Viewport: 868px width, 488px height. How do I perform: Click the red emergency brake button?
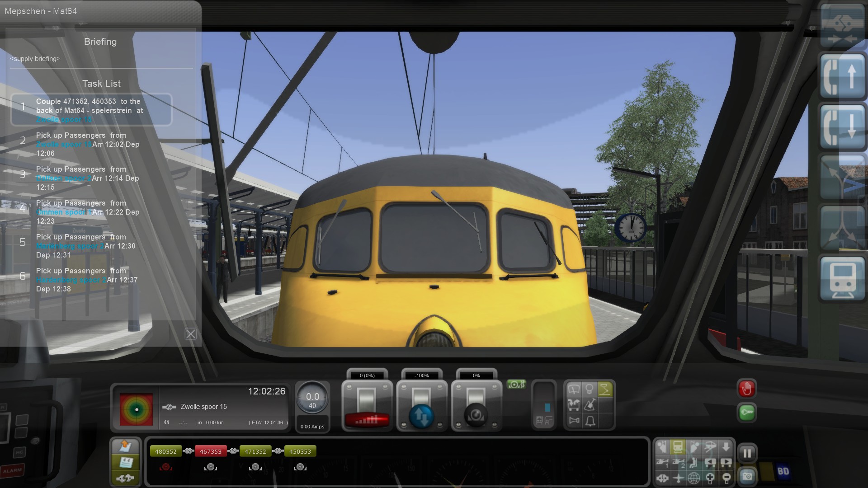746,389
